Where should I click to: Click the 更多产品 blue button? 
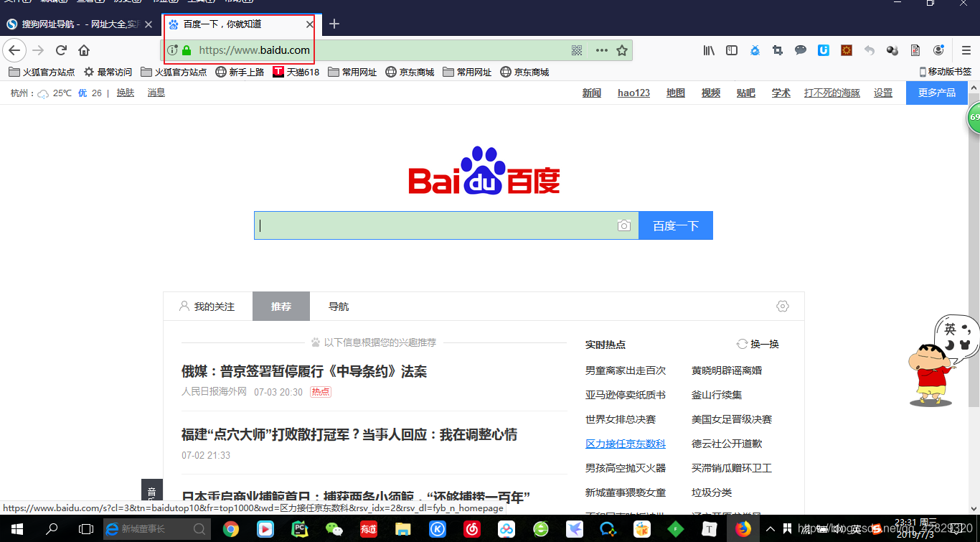tap(937, 93)
